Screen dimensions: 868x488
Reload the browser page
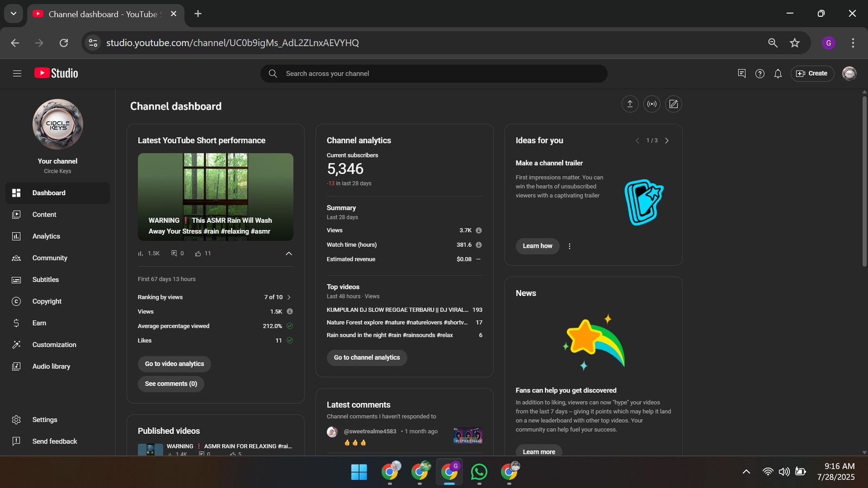coord(64,43)
